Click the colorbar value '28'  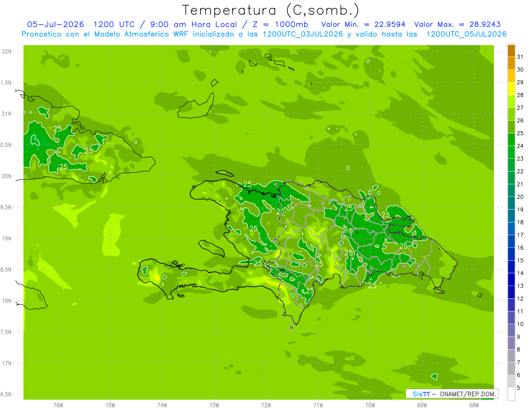[520, 95]
